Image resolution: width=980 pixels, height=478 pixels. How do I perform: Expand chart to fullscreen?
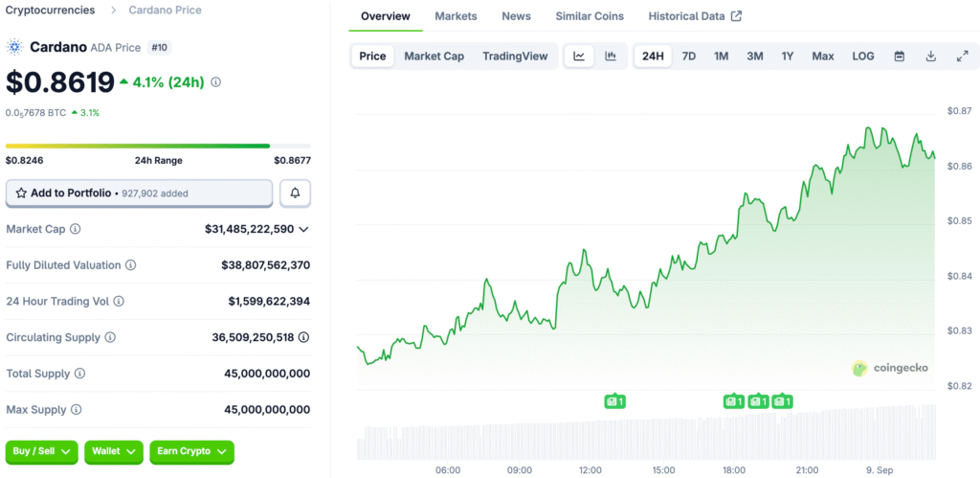pos(962,57)
